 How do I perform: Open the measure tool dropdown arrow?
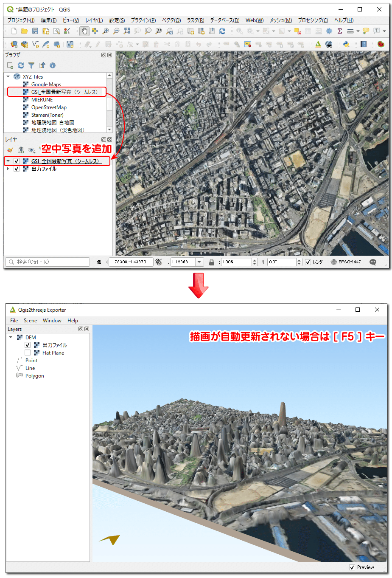(x=358, y=31)
